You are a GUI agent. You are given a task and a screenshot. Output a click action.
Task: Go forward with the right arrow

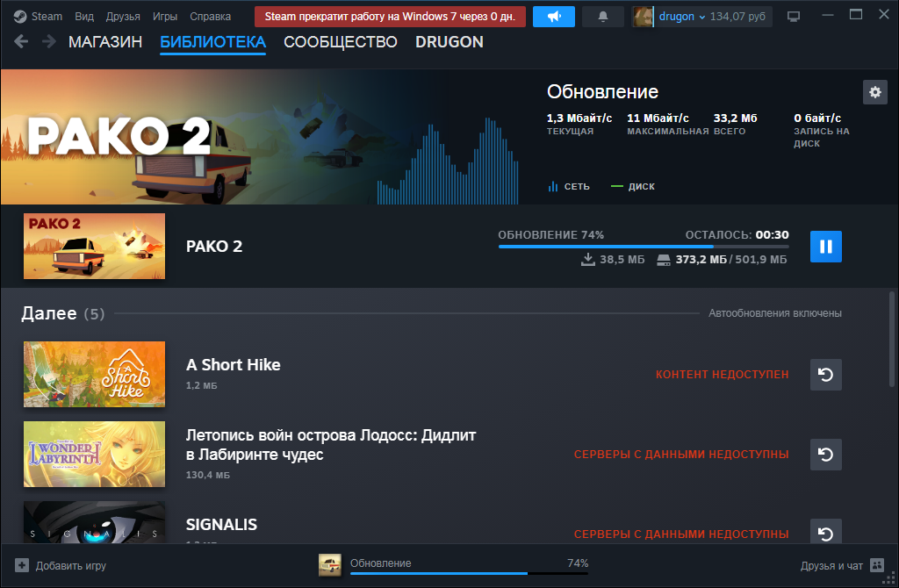click(x=49, y=41)
